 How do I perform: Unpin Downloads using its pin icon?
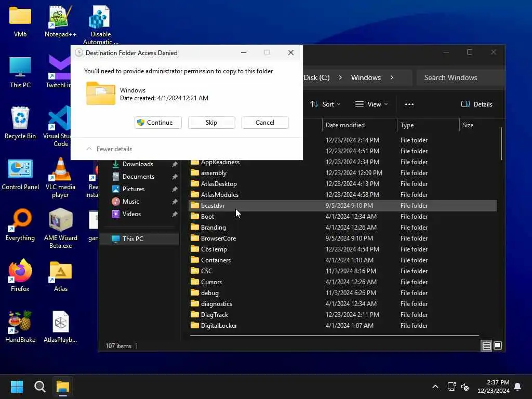tap(175, 164)
